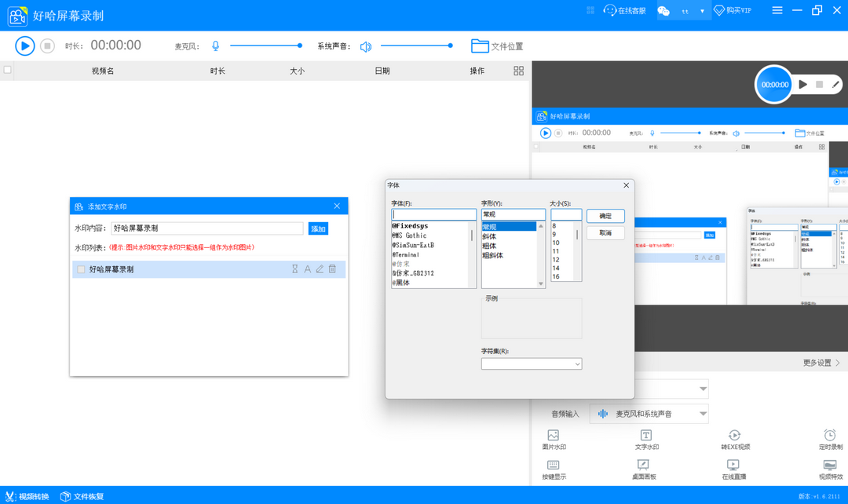Click the pencil edit icon on watermark row
The width and height of the screenshot is (848, 504).
pos(320,269)
